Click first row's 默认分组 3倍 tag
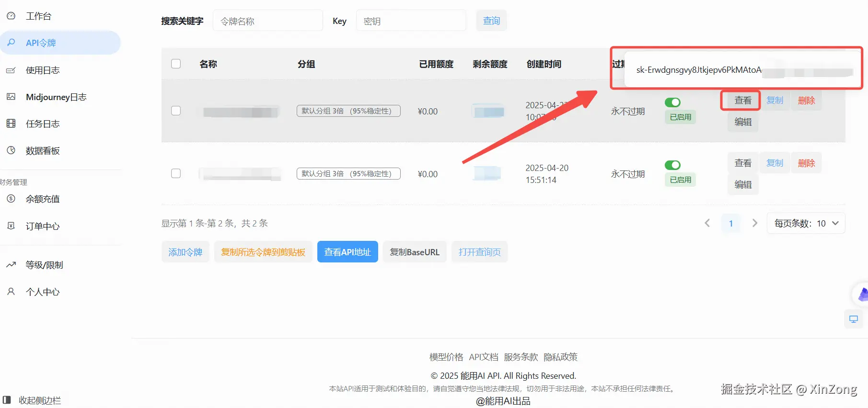868x408 pixels. coord(348,111)
